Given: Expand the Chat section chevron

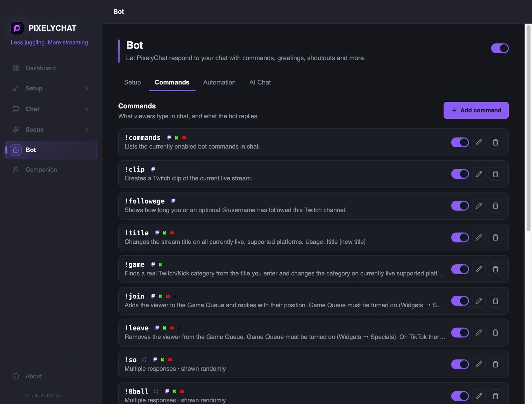Looking at the screenshot, I should (x=86, y=109).
